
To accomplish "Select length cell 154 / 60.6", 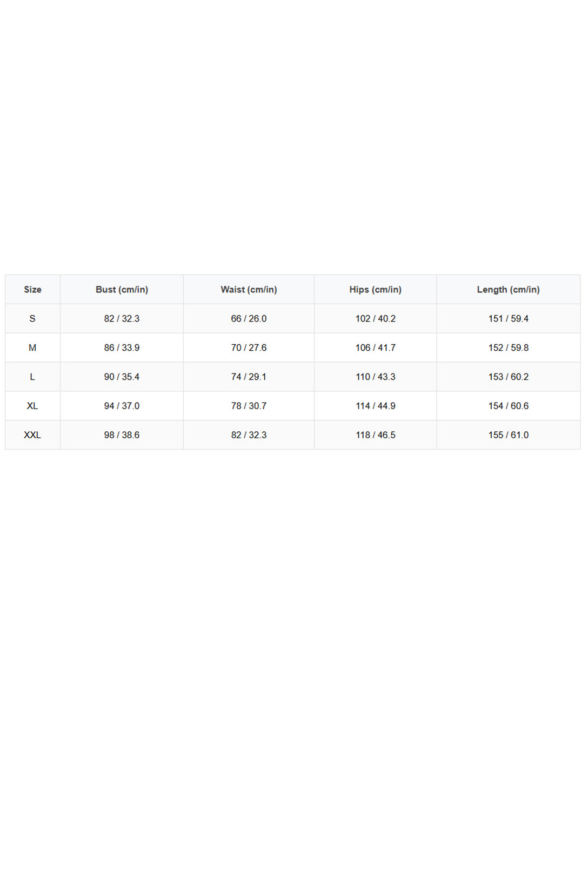I will [x=508, y=406].
